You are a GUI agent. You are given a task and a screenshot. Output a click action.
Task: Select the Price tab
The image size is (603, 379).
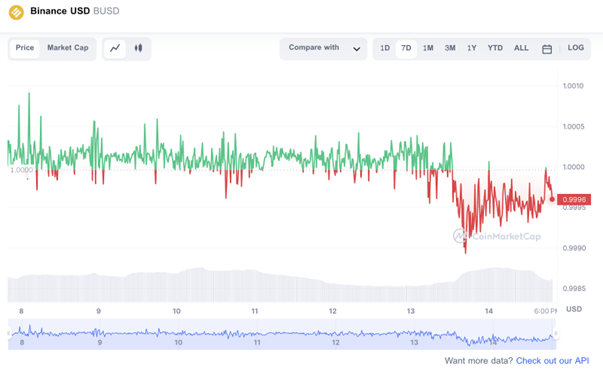[x=25, y=48]
